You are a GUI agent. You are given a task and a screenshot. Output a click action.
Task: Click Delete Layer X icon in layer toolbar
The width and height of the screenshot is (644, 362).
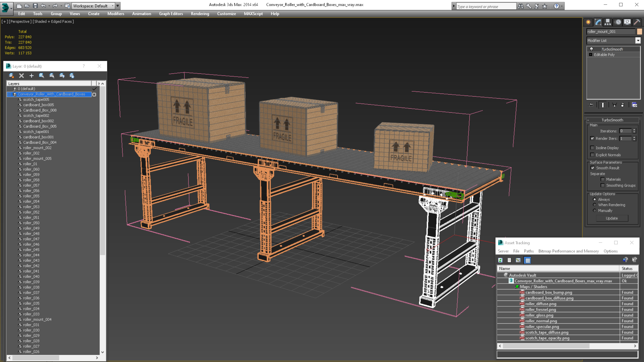tap(21, 76)
